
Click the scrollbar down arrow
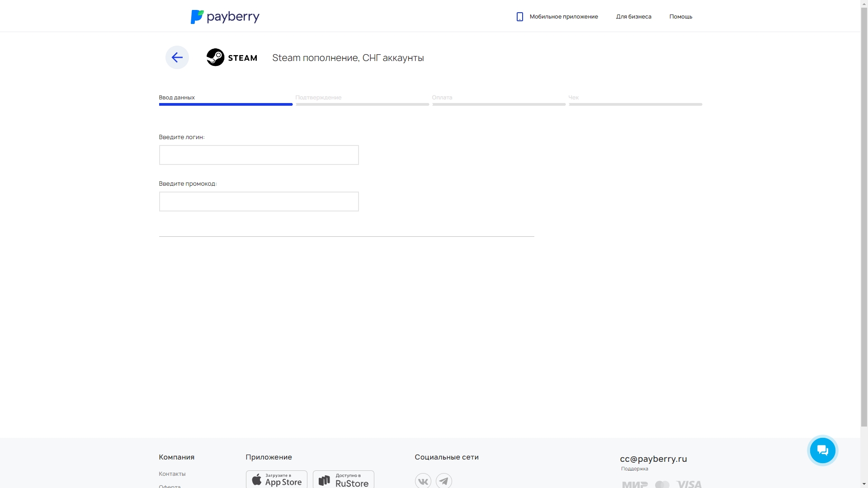(x=864, y=484)
